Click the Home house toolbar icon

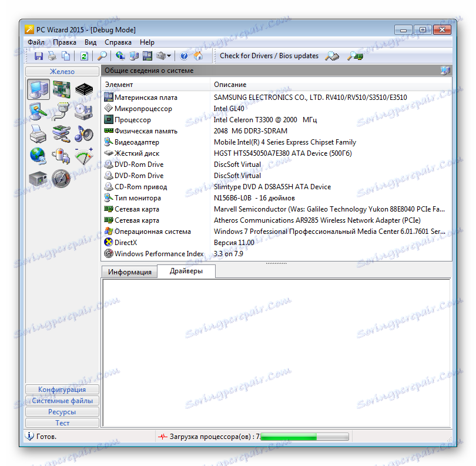[198, 56]
